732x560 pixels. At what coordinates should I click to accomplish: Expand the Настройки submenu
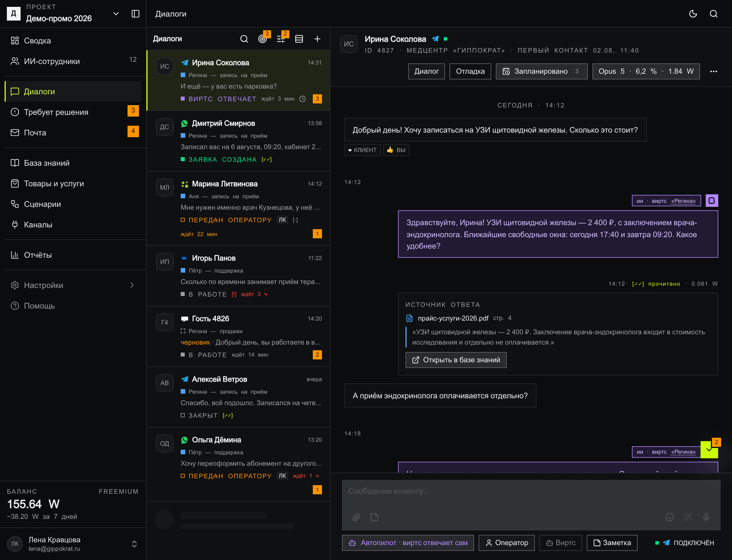[x=132, y=285]
